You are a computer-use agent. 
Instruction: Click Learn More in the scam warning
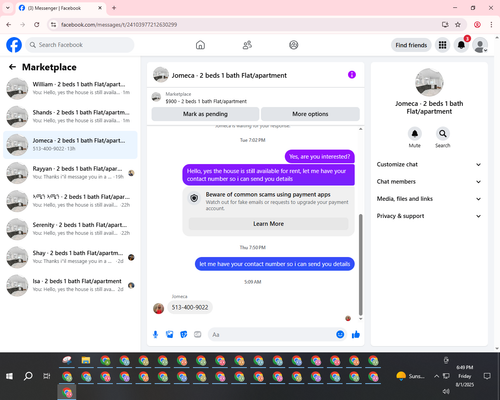point(268,224)
